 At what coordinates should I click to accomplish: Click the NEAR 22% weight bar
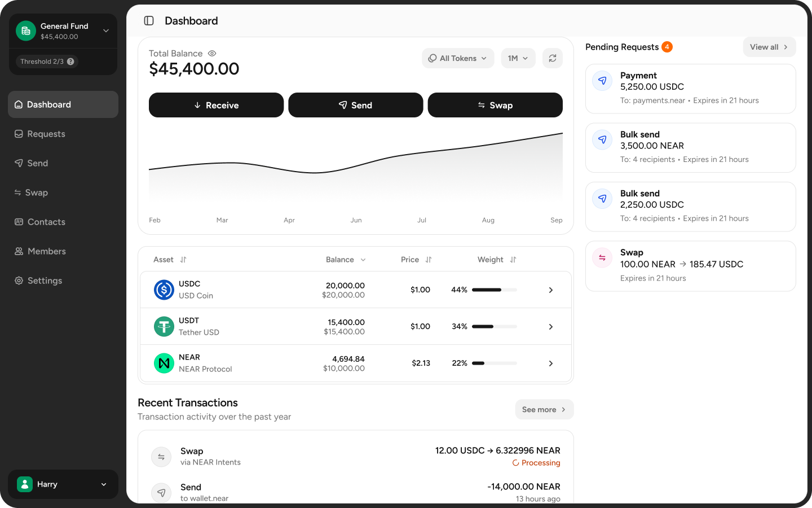coord(495,363)
